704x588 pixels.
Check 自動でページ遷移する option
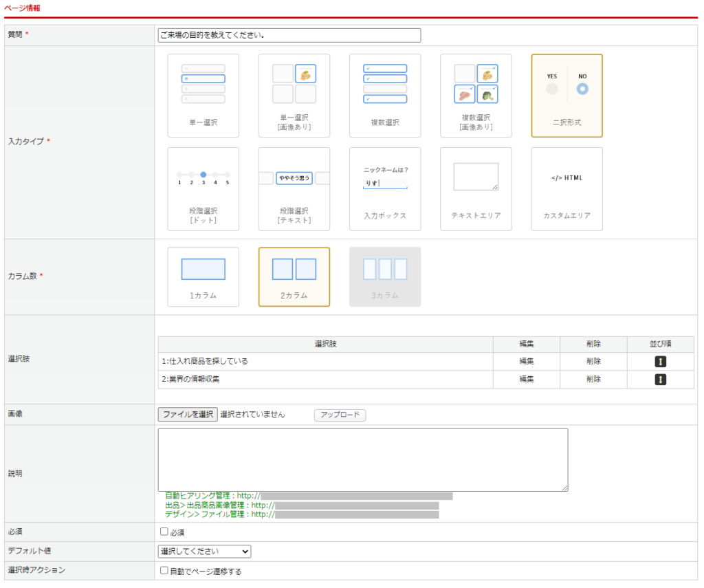tap(164, 571)
